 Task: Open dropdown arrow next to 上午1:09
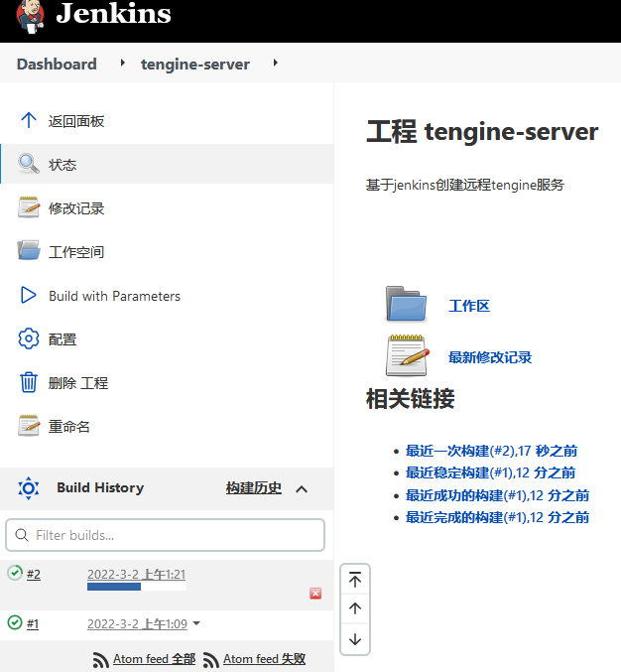tap(196, 623)
